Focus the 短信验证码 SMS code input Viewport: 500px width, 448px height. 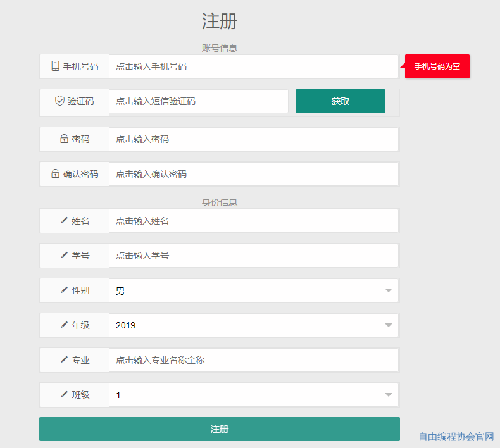(199, 101)
